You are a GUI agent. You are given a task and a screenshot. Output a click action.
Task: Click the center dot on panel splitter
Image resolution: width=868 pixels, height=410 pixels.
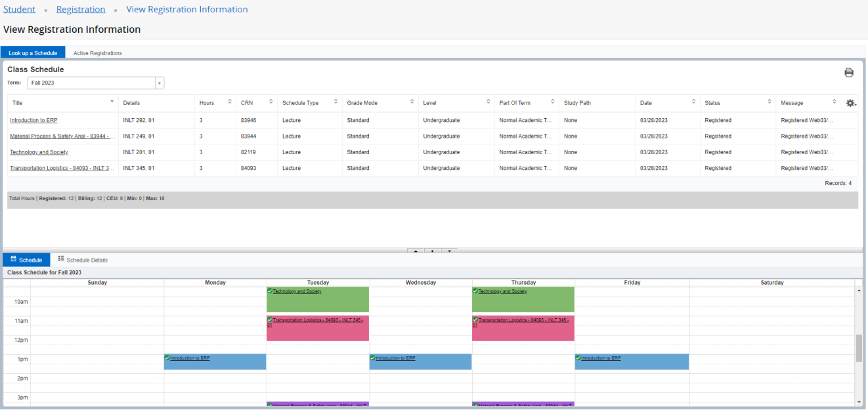(x=432, y=251)
